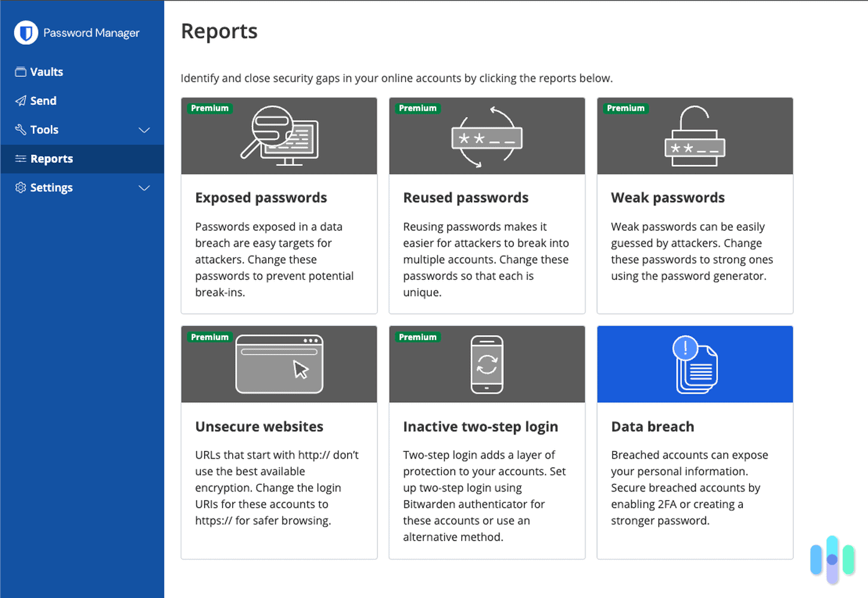Select Reports in the sidebar
Viewport: 868px width, 598px height.
[51, 158]
